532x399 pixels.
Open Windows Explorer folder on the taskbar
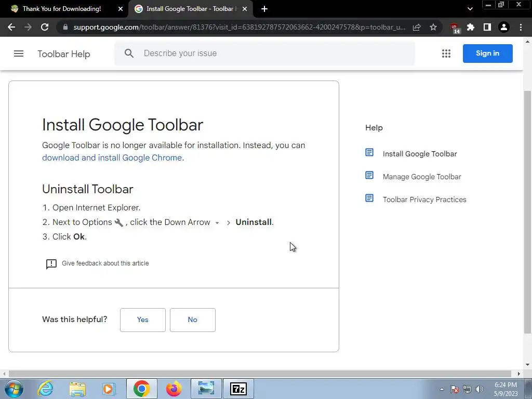[77, 389]
